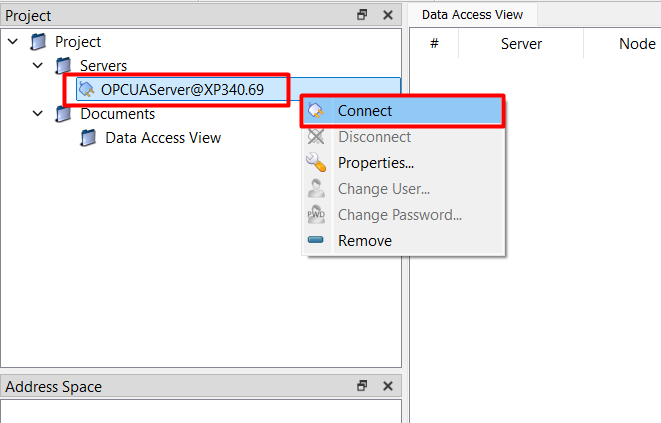Click the Remove icon in context menu
This screenshot has height=423, width=661.
316,241
